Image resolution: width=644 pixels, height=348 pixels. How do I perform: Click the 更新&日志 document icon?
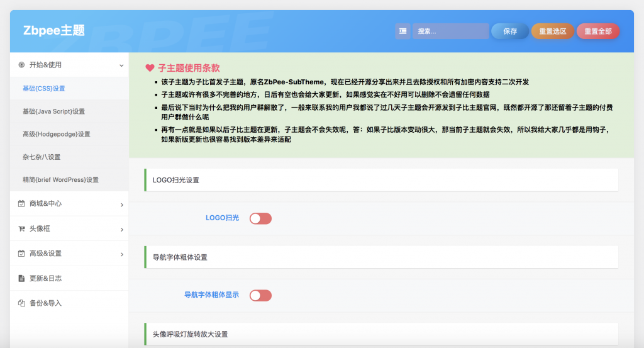tap(21, 278)
